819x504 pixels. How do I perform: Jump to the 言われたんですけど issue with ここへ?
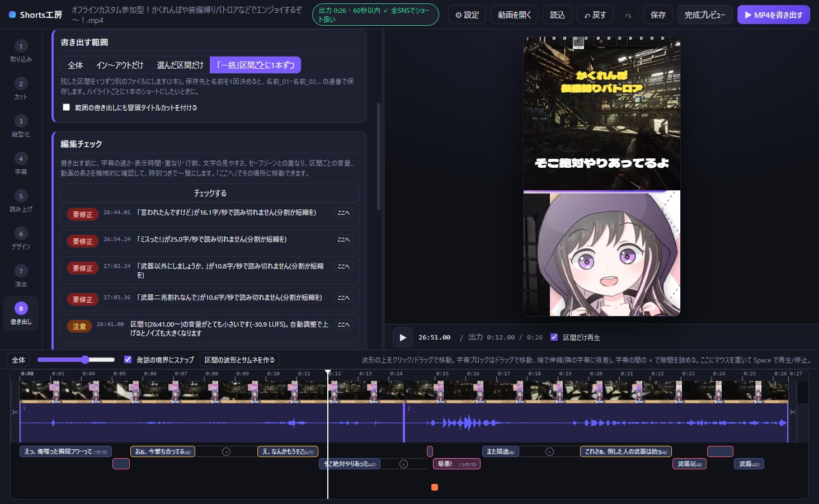343,213
